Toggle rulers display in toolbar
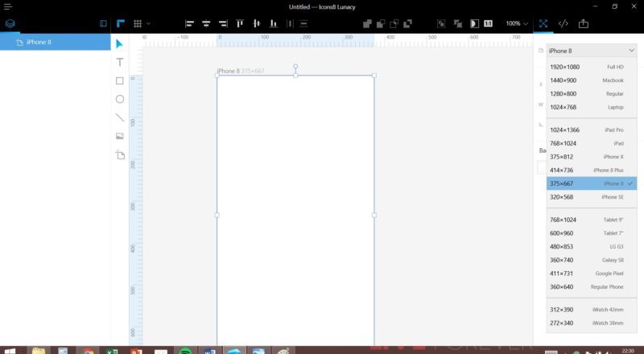Image resolution: width=644 pixels, height=354 pixels. [120, 23]
